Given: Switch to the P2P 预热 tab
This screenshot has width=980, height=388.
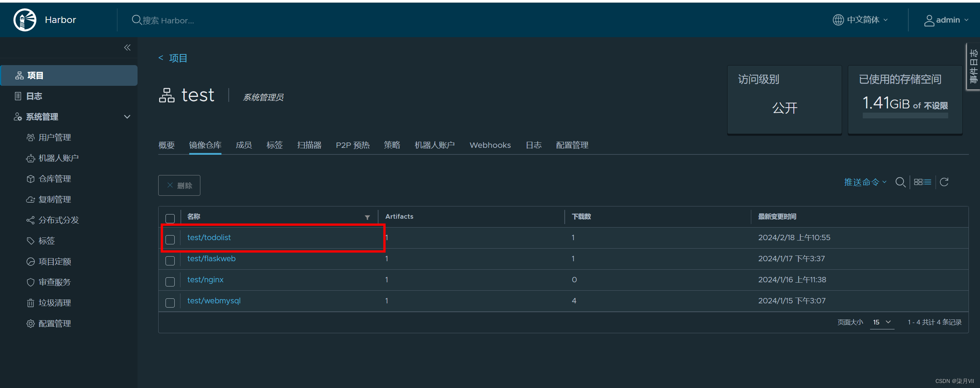Looking at the screenshot, I should (x=352, y=145).
